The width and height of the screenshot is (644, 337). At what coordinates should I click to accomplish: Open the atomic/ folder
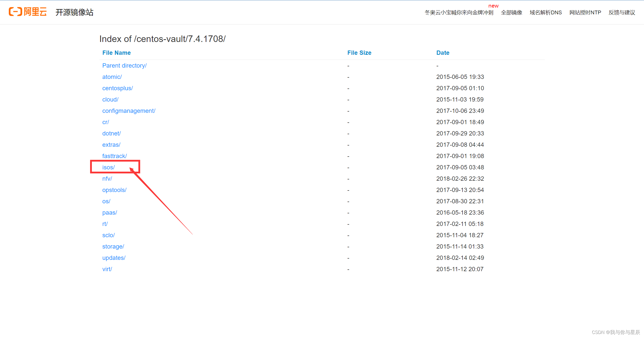point(112,77)
